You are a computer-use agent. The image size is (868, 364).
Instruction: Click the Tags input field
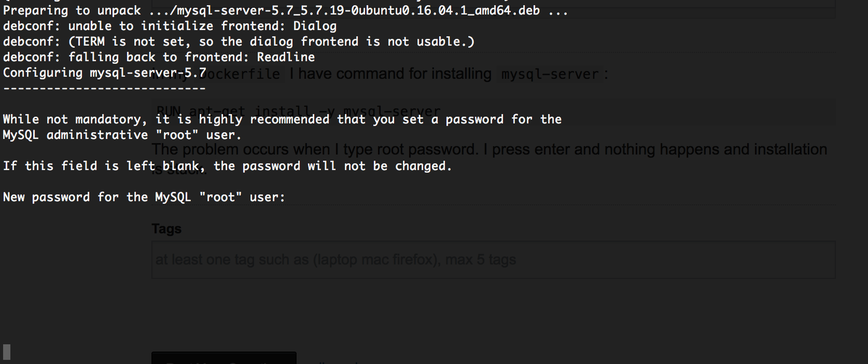pyautogui.click(x=493, y=260)
